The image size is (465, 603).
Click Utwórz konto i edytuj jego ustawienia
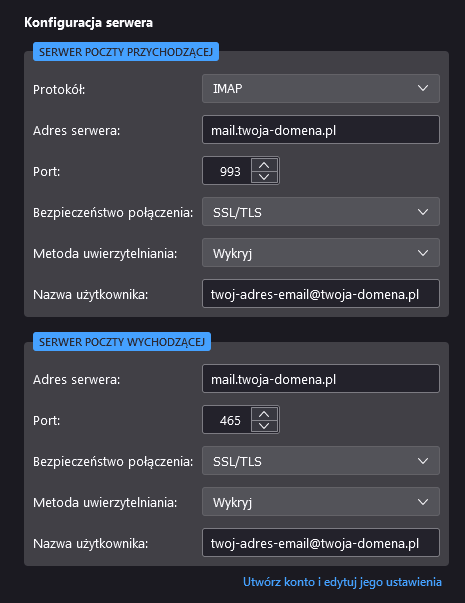pyautogui.click(x=342, y=582)
